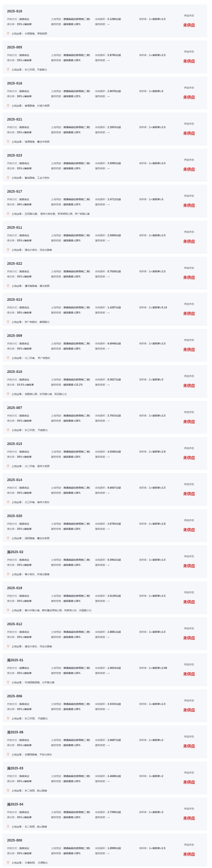Click the location pin under parcel 2025-016
This screenshot has height=868, width=212.
[x=8, y=105]
